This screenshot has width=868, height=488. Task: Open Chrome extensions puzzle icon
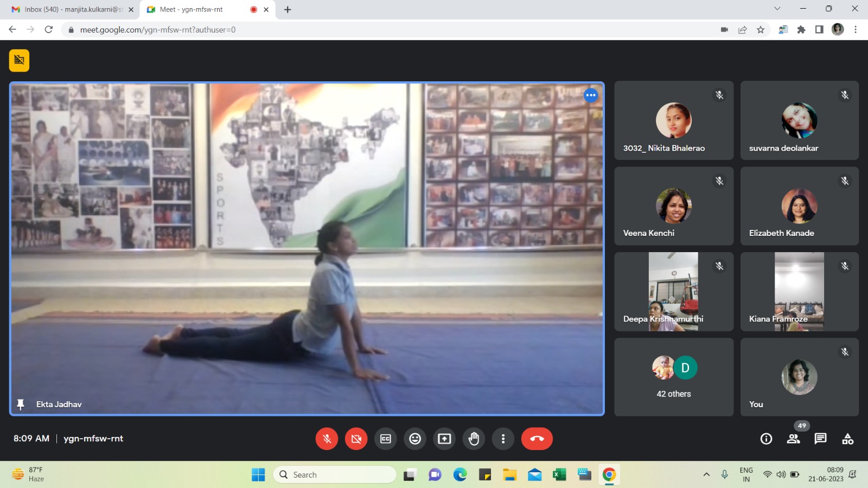(x=801, y=30)
